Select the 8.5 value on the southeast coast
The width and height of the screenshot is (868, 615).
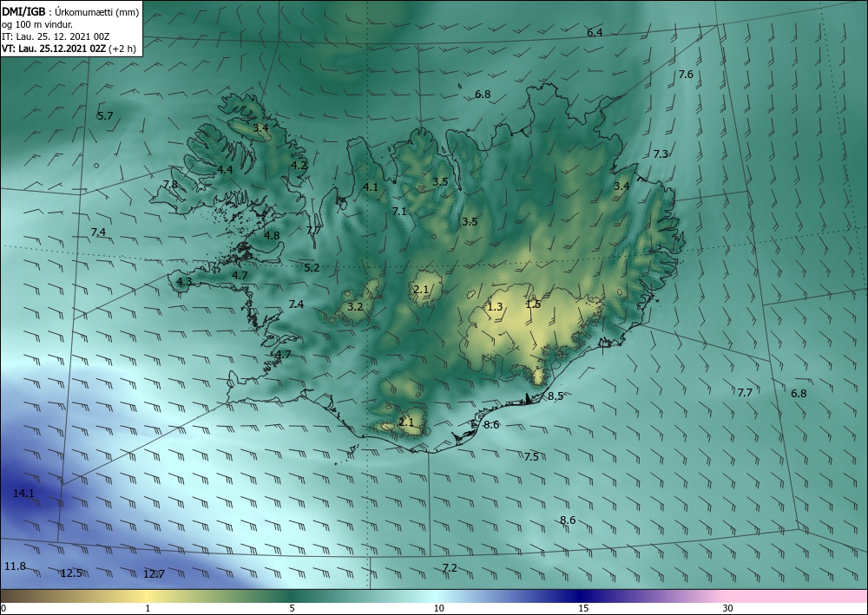point(556,396)
